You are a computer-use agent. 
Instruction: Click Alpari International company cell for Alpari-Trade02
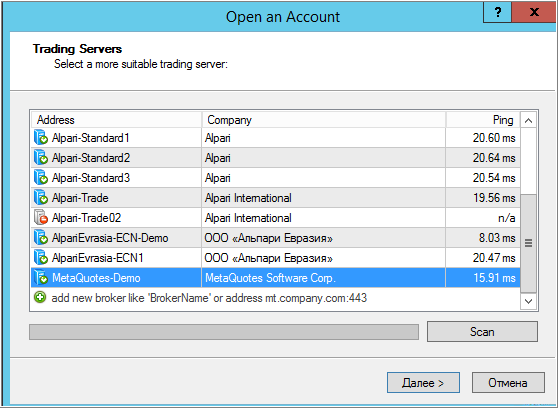pos(323,218)
